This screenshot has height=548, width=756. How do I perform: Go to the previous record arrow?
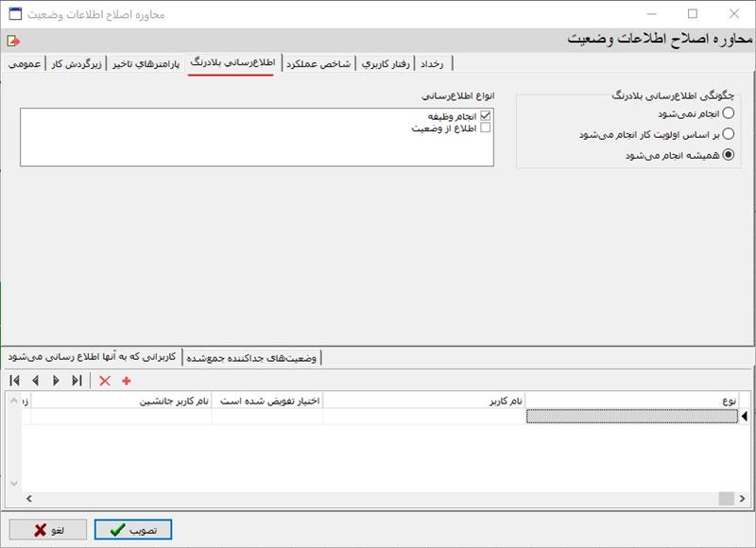point(36,381)
